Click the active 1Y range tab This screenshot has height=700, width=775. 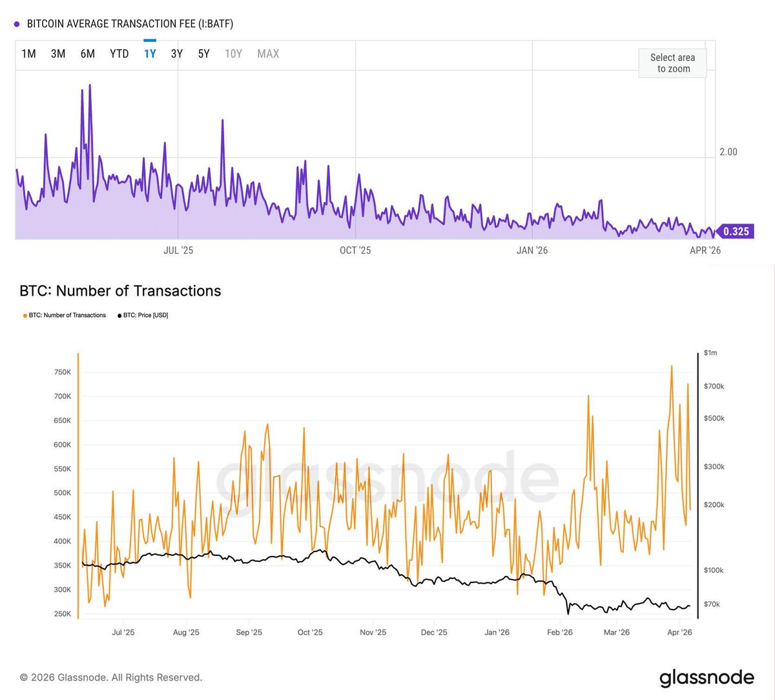click(150, 54)
